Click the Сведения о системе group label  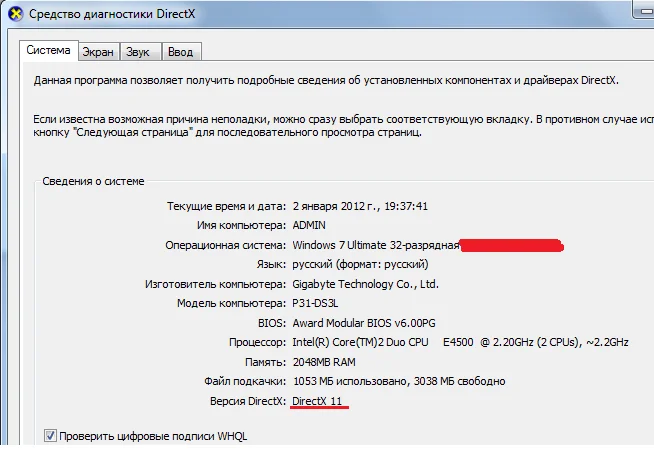(93, 181)
